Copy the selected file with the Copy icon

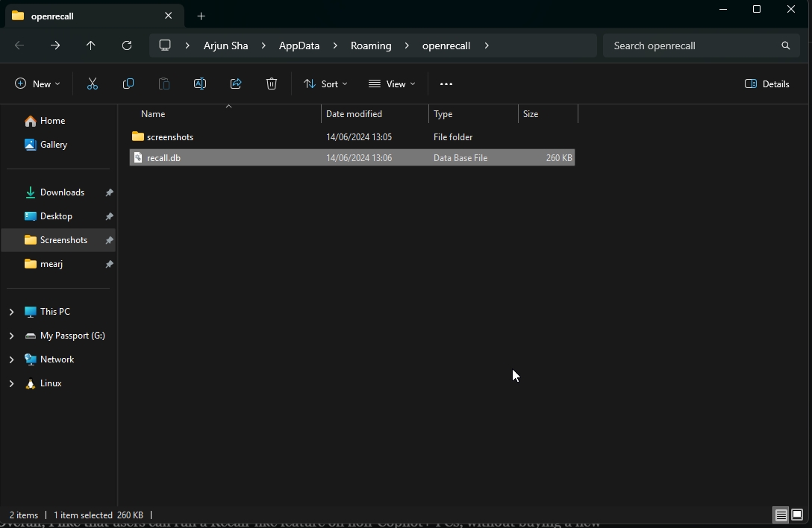click(x=128, y=84)
